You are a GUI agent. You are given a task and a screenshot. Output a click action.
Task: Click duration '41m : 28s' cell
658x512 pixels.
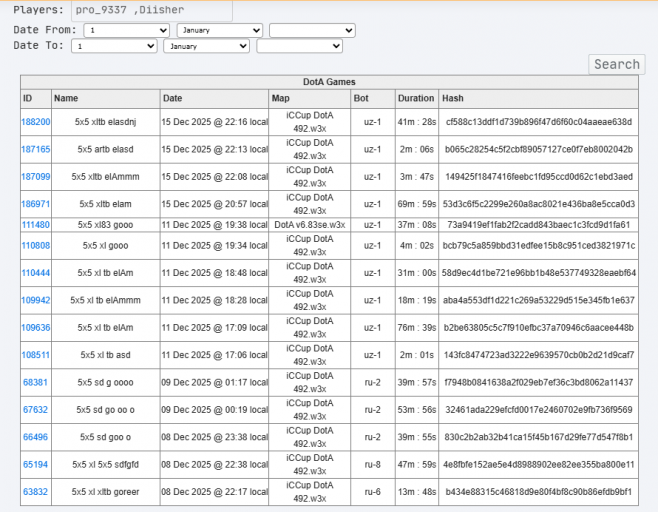tap(417, 122)
